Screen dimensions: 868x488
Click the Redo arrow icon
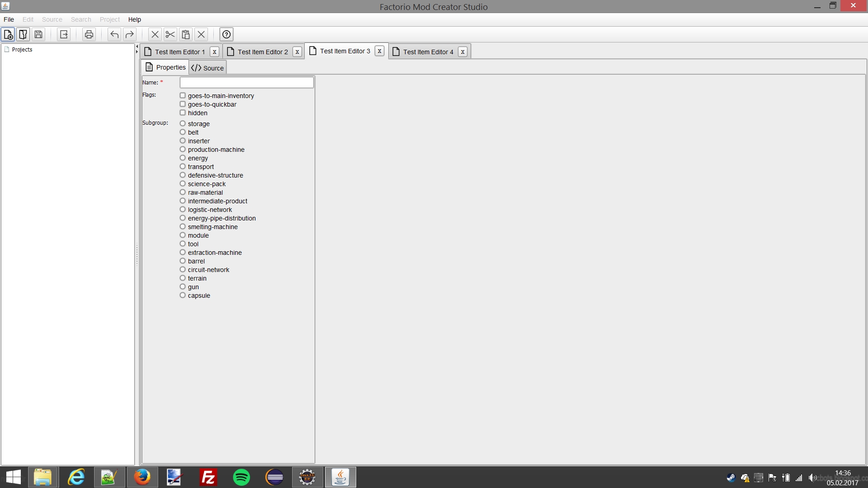[130, 34]
